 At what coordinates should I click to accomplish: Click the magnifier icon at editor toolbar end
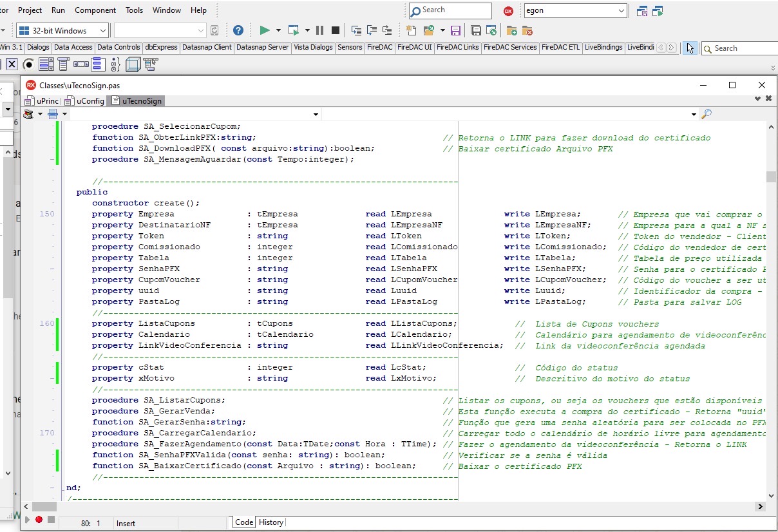pos(707,114)
